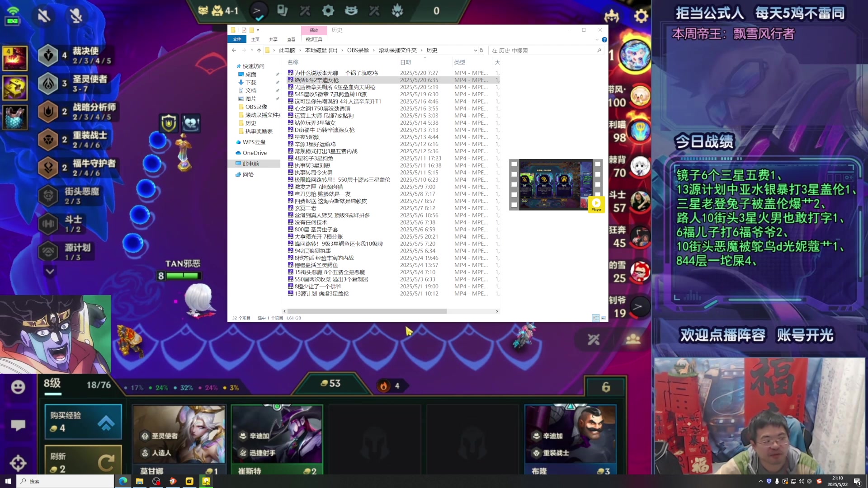The image size is (868, 488).
Task: Toggle the muted microphone icon in game
Action: coord(76,16)
